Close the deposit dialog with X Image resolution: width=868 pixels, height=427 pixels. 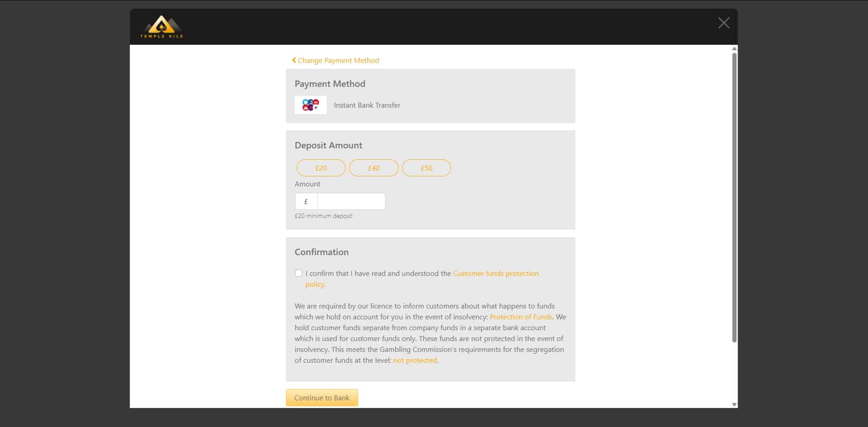point(723,23)
